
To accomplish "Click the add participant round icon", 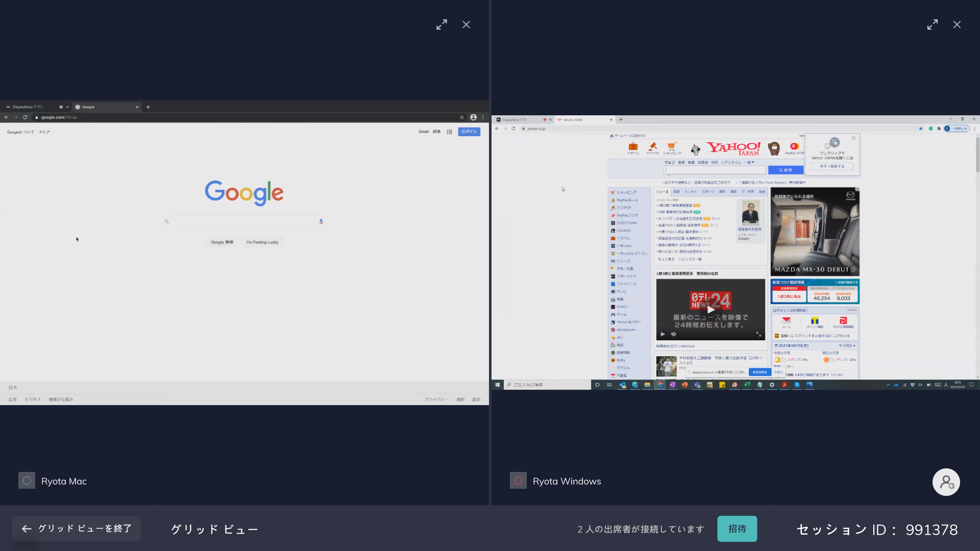I will [946, 482].
